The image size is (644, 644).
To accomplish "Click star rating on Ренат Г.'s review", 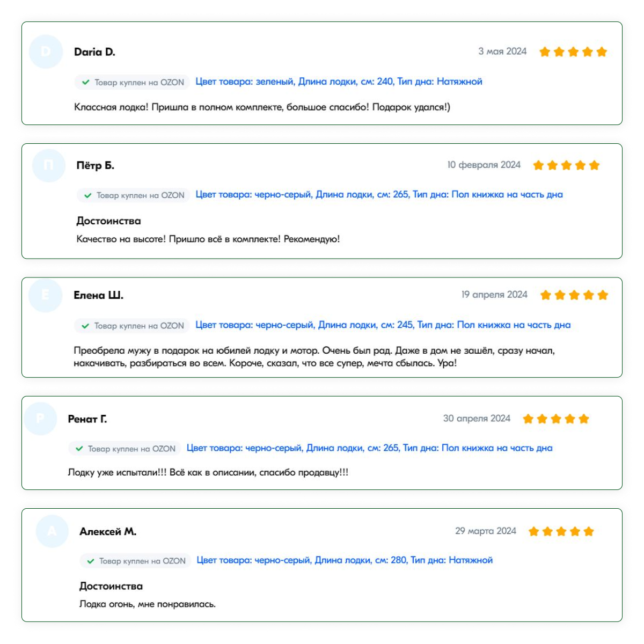I will [556, 419].
